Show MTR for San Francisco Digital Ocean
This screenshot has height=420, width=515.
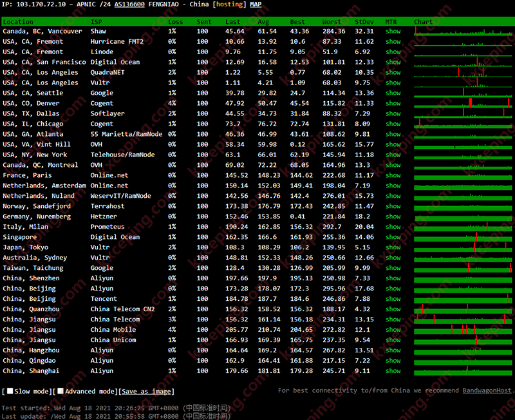393,62
